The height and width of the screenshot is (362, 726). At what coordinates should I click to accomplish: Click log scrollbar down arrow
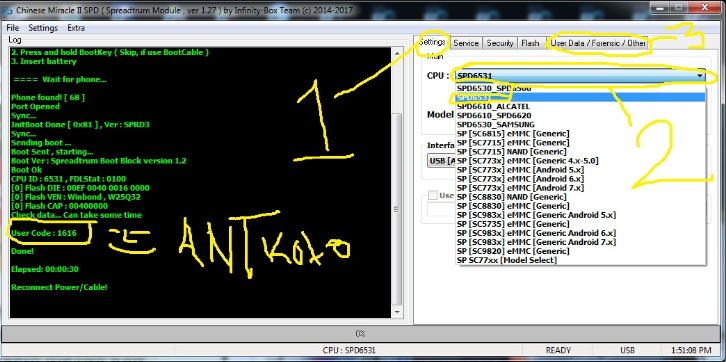pos(397,312)
